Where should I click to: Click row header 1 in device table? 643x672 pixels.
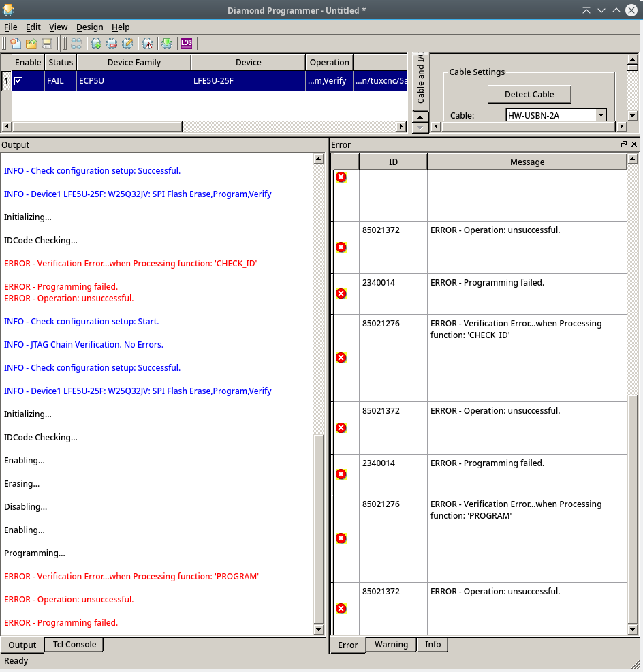(6, 81)
